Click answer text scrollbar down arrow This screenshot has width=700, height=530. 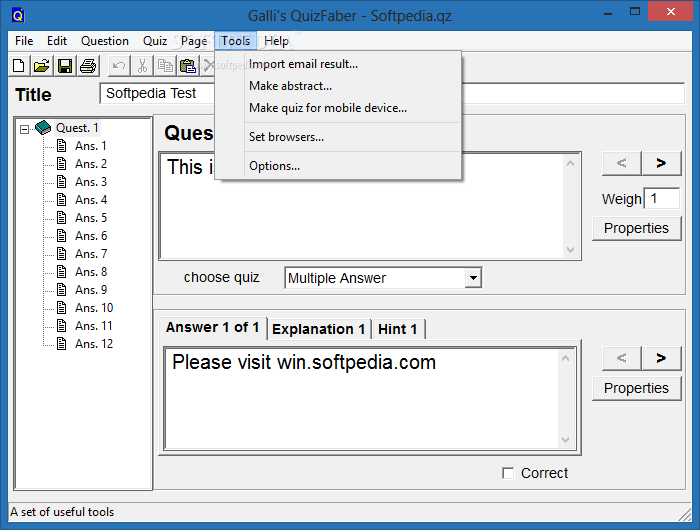point(566,440)
